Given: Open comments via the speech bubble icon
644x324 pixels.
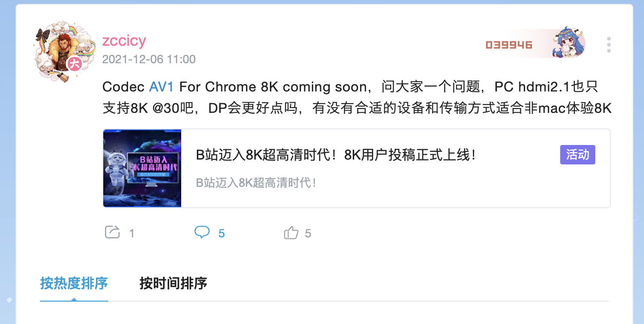Looking at the screenshot, I should pos(202,233).
